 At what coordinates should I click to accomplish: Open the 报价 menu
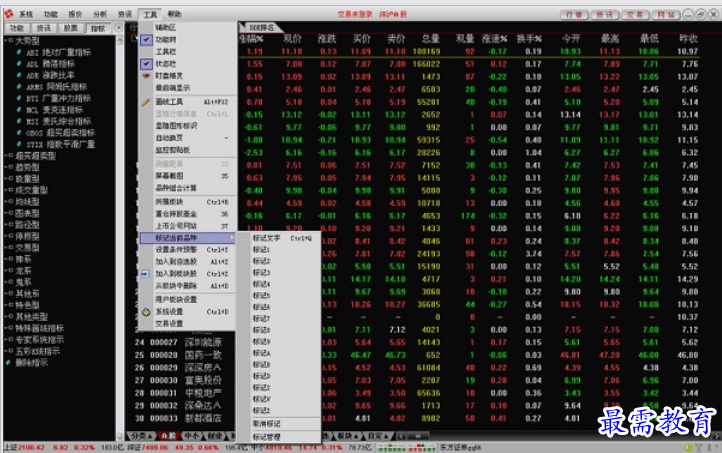[75, 14]
